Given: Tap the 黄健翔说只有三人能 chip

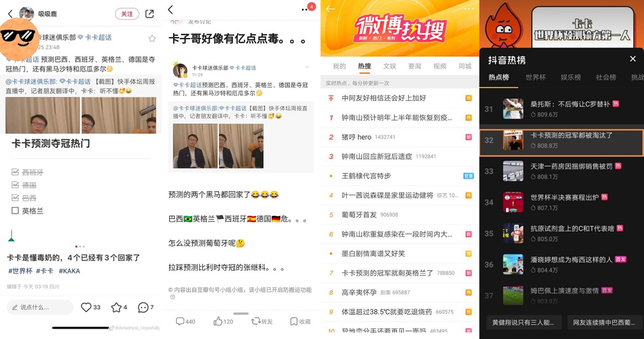Looking at the screenshot, I should pos(523,322).
